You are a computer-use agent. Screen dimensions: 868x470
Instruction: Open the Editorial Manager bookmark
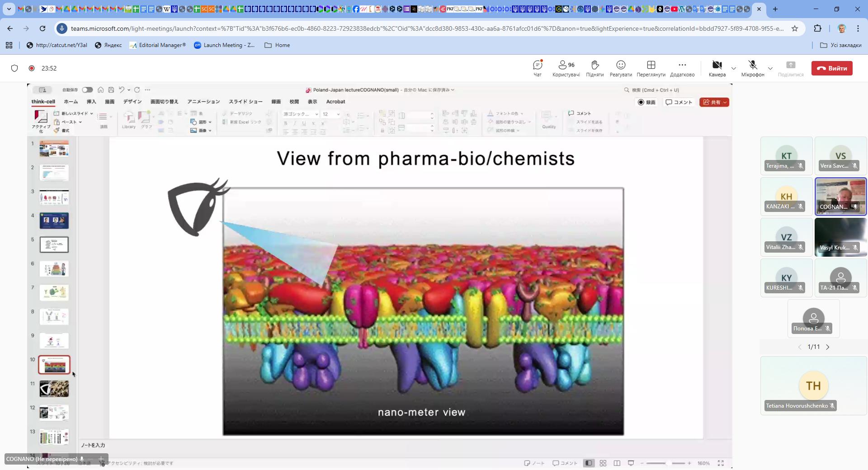pyautogui.click(x=157, y=45)
